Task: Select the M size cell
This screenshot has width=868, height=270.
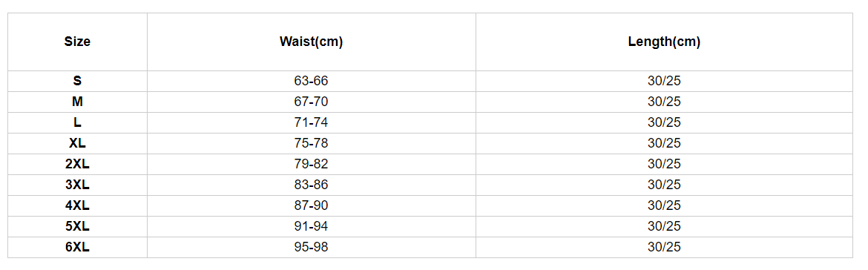Action: (77, 102)
